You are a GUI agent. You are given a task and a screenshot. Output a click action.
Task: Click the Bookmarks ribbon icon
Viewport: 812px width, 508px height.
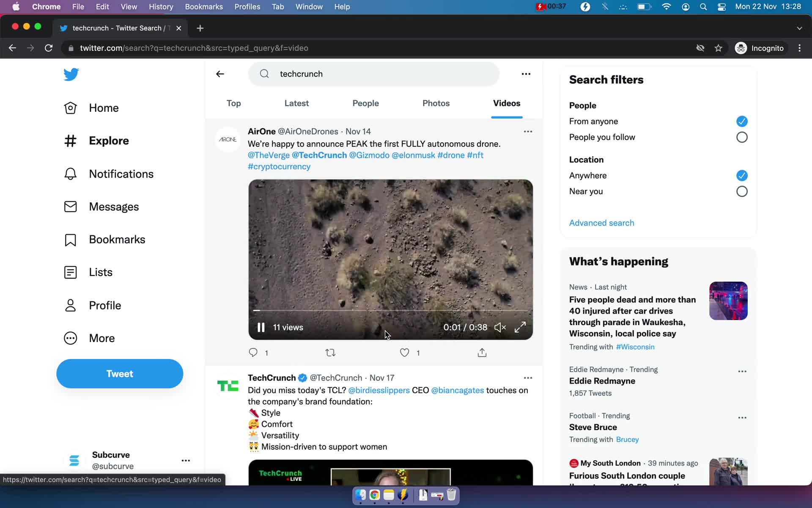(x=71, y=239)
